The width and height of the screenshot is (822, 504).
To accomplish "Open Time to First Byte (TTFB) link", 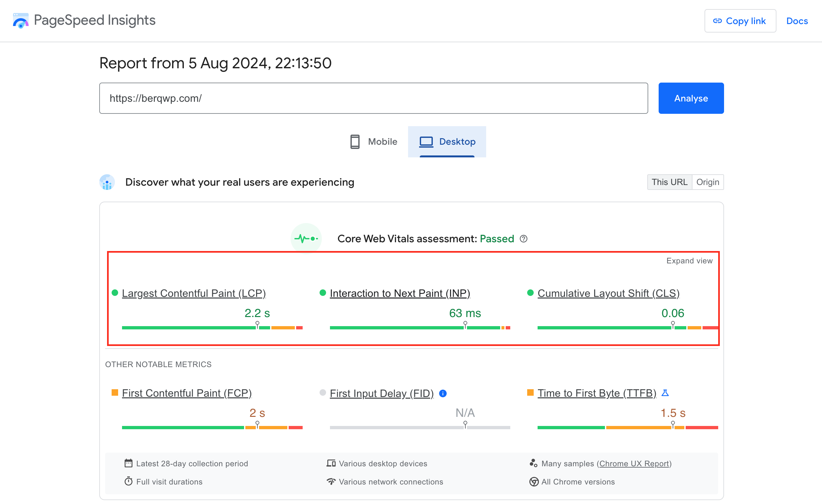I will tap(597, 393).
